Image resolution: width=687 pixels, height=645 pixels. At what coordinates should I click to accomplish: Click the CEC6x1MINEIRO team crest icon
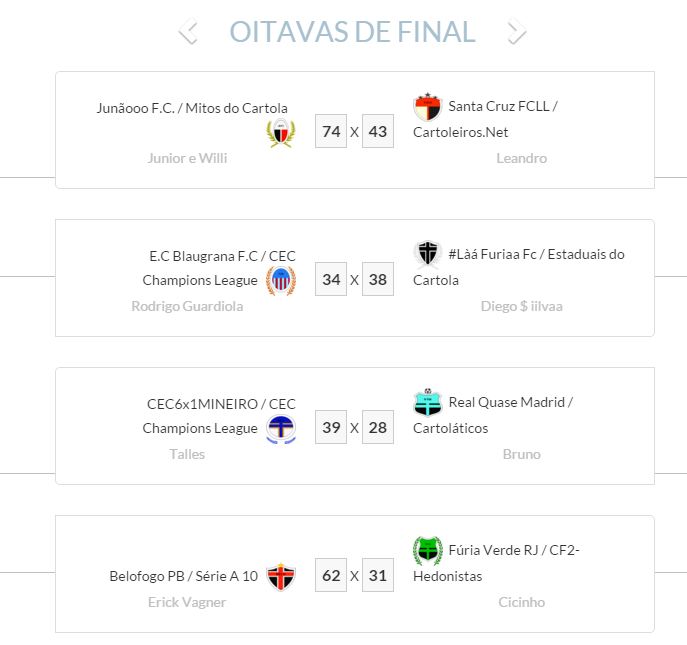281,429
